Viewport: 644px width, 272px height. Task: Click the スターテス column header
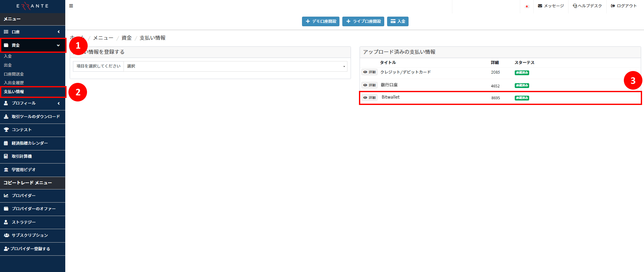[x=524, y=62]
